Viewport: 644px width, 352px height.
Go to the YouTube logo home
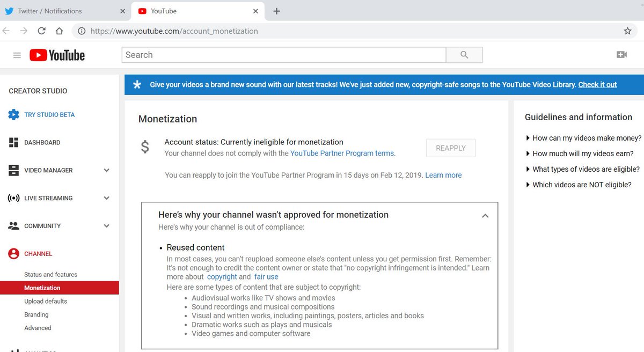tap(57, 55)
